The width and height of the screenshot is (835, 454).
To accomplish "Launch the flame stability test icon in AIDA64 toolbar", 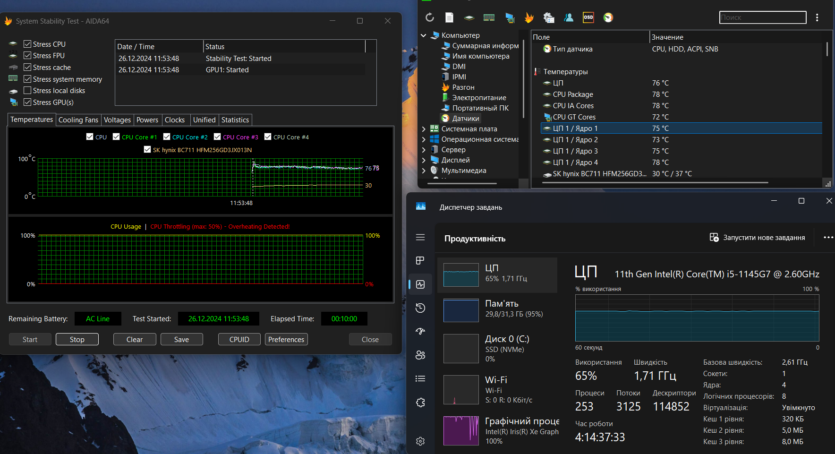I will 529,18.
